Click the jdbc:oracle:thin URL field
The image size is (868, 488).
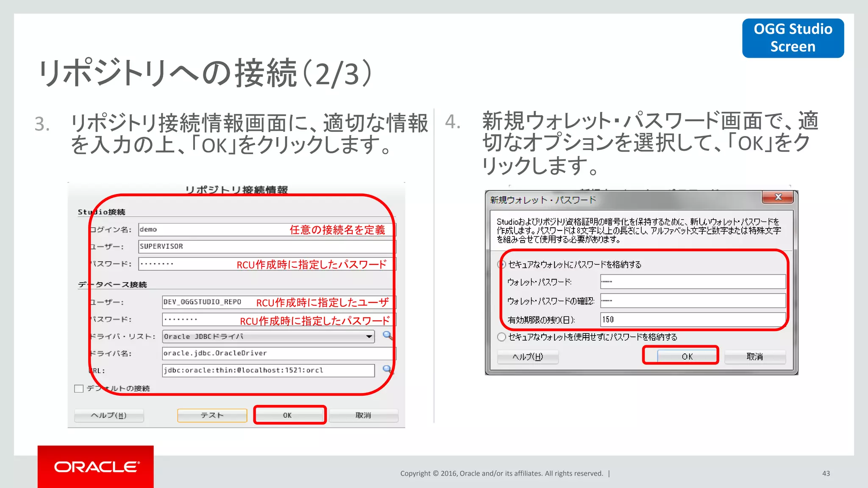(x=269, y=370)
